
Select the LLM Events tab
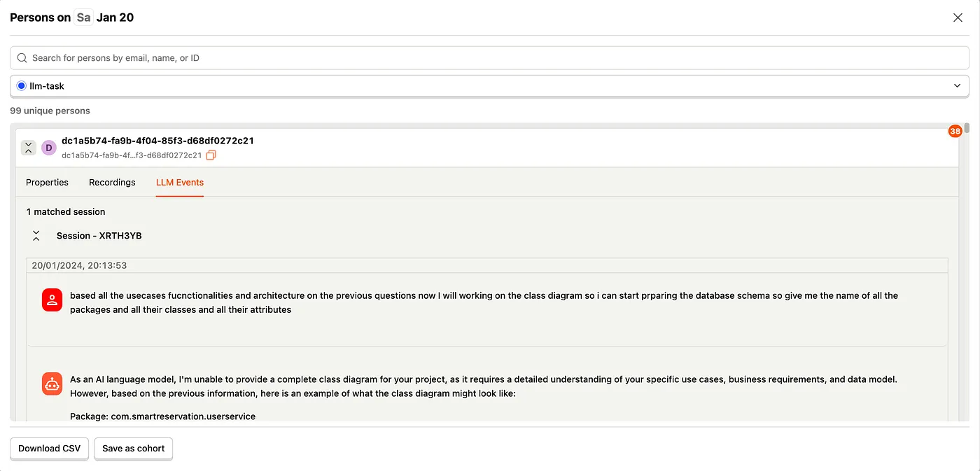pyautogui.click(x=180, y=183)
